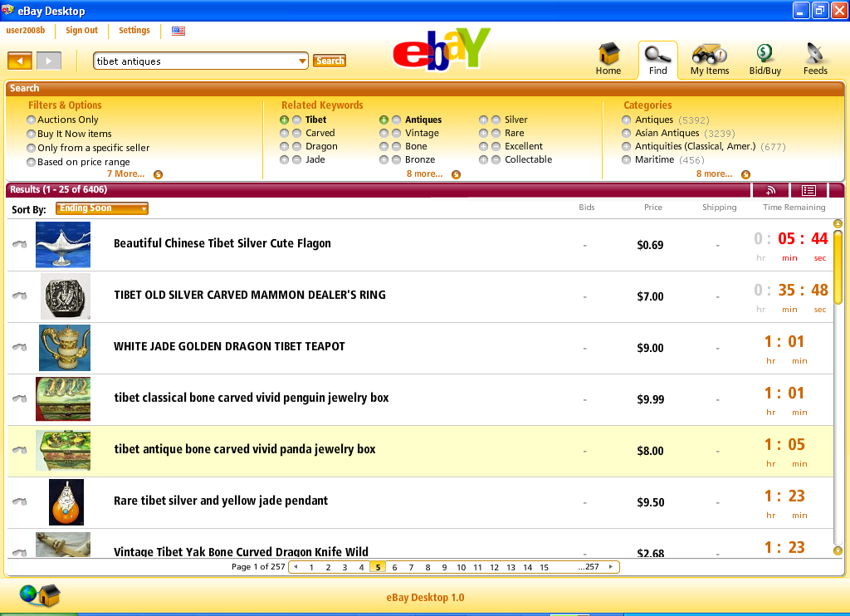Open the panda jewelry box thumbnail
Image resolution: width=850 pixels, height=616 pixels.
63,450
